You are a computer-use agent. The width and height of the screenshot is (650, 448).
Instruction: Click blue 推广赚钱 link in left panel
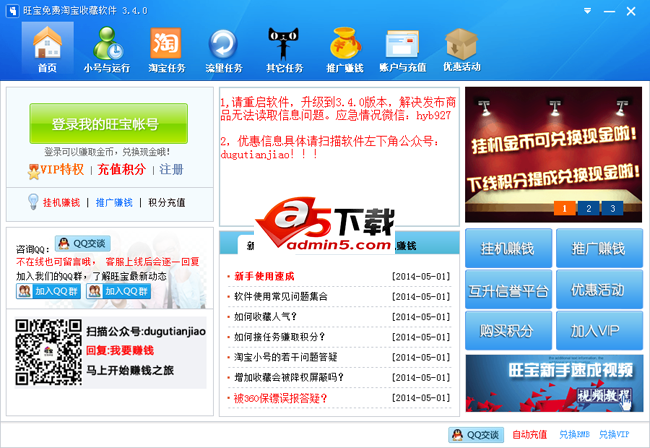114,202
